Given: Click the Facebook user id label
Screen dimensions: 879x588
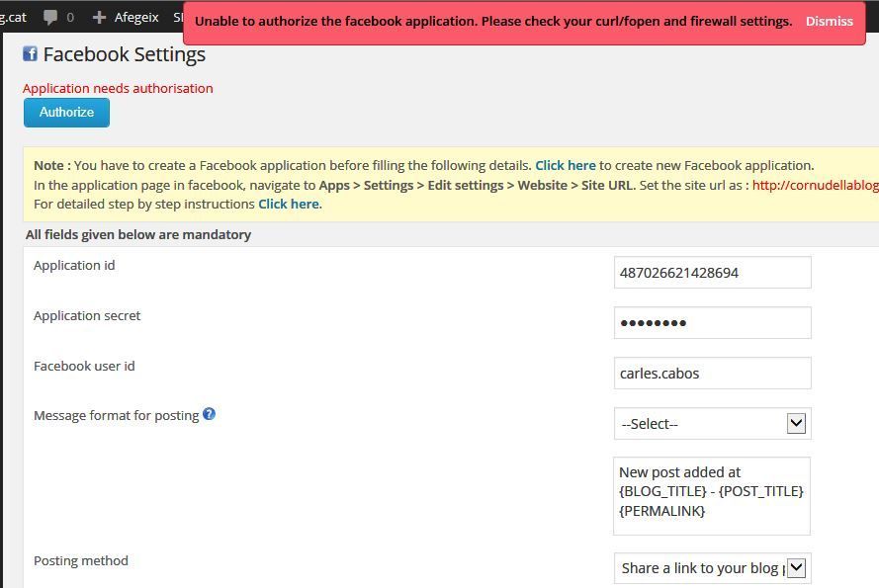Looking at the screenshot, I should tap(84, 366).
